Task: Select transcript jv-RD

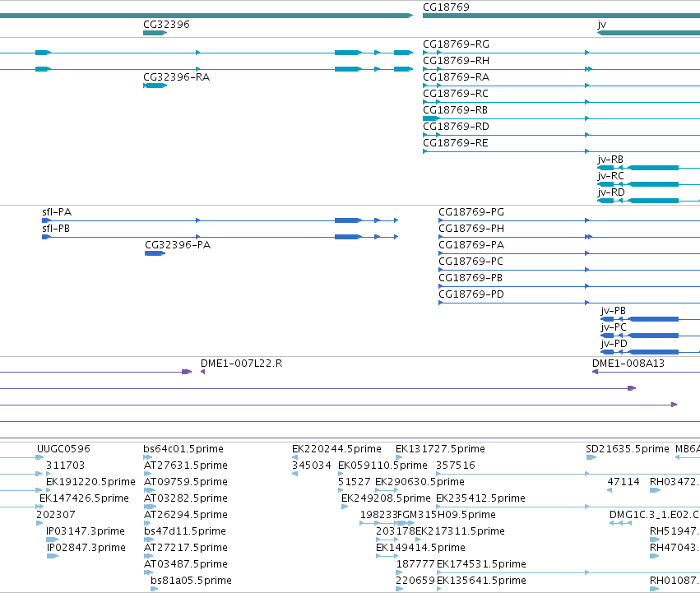Action: tap(610, 192)
